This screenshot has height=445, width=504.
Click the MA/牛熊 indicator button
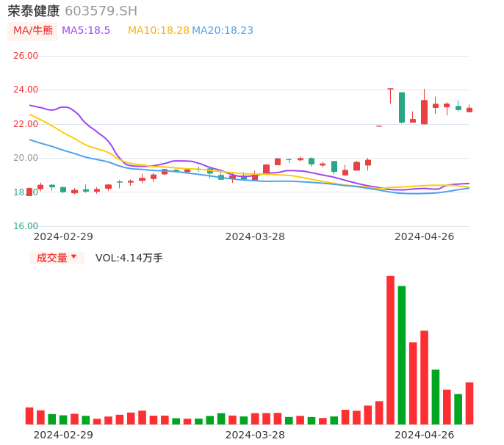point(33,31)
